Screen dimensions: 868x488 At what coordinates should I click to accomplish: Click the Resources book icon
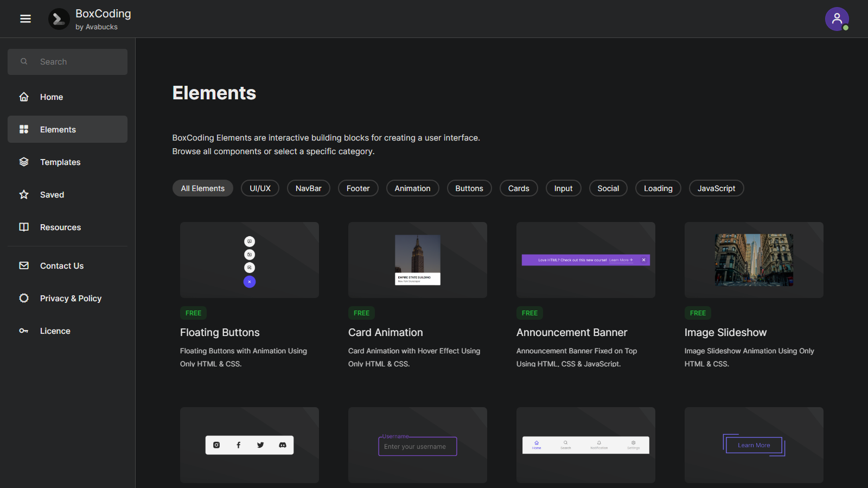click(24, 227)
